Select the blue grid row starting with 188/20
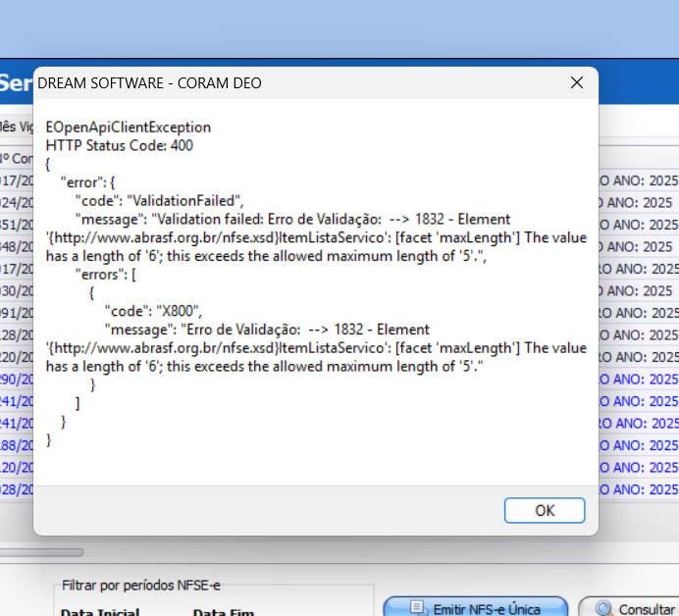The image size is (679, 616). 17,445
